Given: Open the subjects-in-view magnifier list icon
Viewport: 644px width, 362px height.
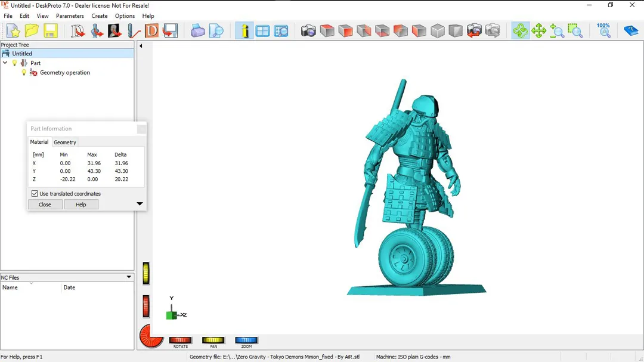Looking at the screenshot, I should (x=281, y=31).
